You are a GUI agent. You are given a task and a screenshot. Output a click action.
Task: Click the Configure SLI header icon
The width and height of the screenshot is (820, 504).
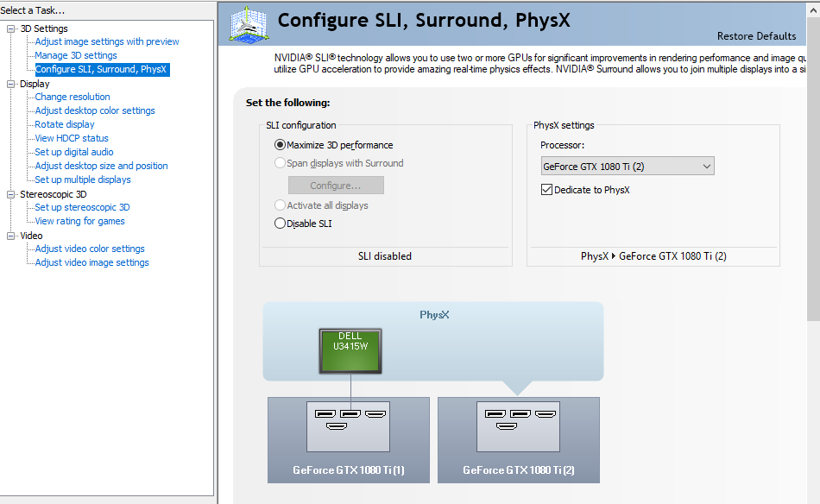(249, 24)
